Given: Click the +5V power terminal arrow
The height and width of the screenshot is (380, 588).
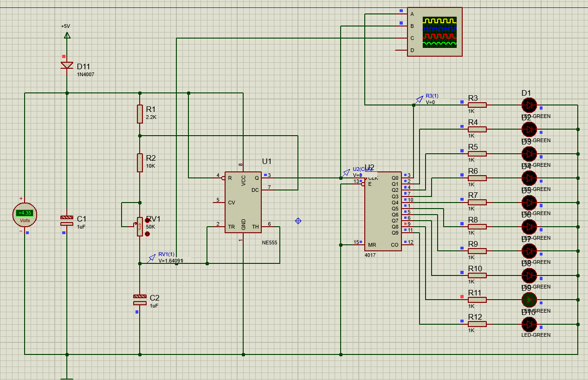Looking at the screenshot, I should [x=67, y=35].
